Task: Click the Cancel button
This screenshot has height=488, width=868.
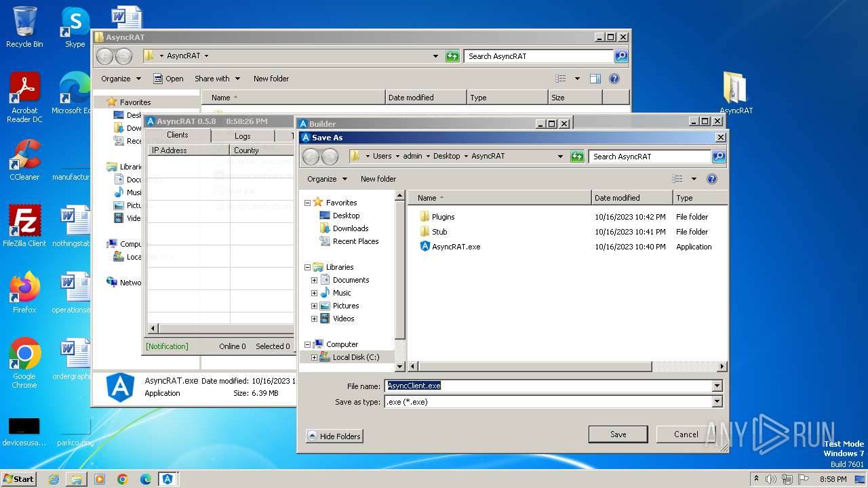Action: click(686, 434)
